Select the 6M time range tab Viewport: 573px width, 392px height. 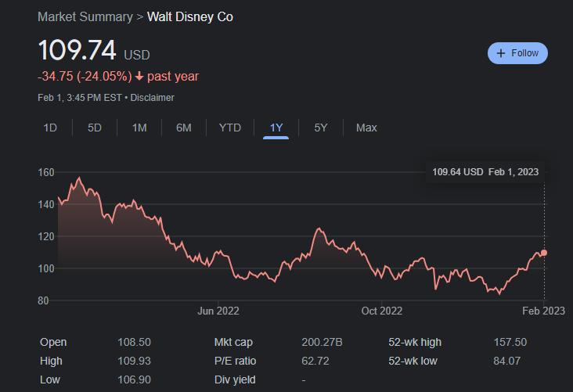tap(184, 128)
